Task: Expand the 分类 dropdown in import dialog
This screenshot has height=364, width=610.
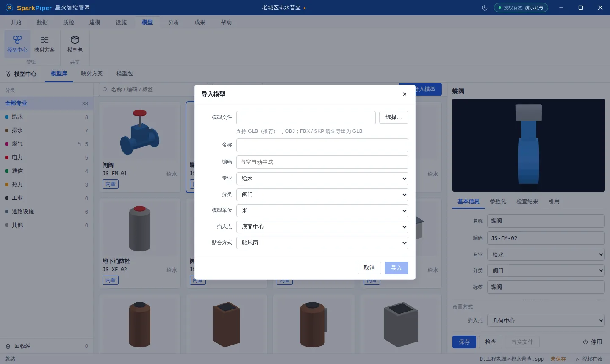Action: pos(322,195)
